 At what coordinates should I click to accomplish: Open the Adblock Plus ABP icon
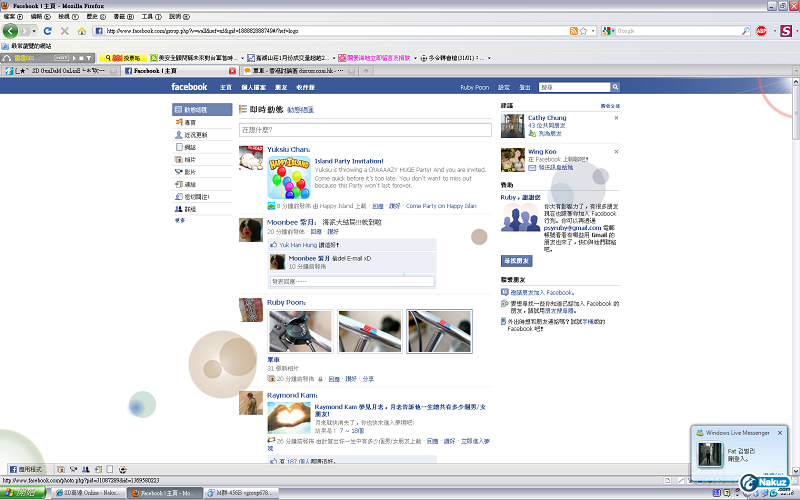coord(761,31)
